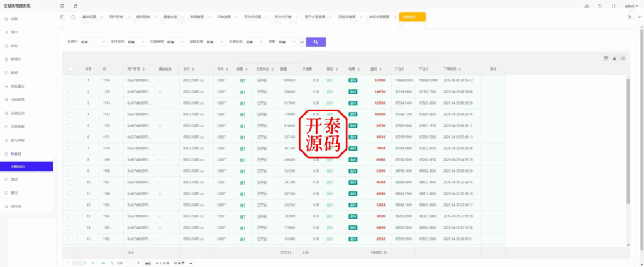Collapse the sidebar using the menu fold icon
This screenshot has height=267, width=644.
(x=62, y=6)
